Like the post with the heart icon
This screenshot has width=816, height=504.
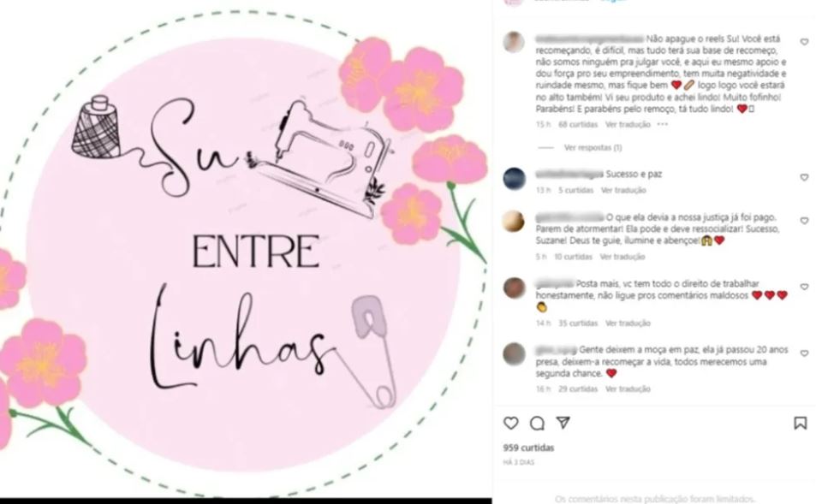tap(511, 424)
